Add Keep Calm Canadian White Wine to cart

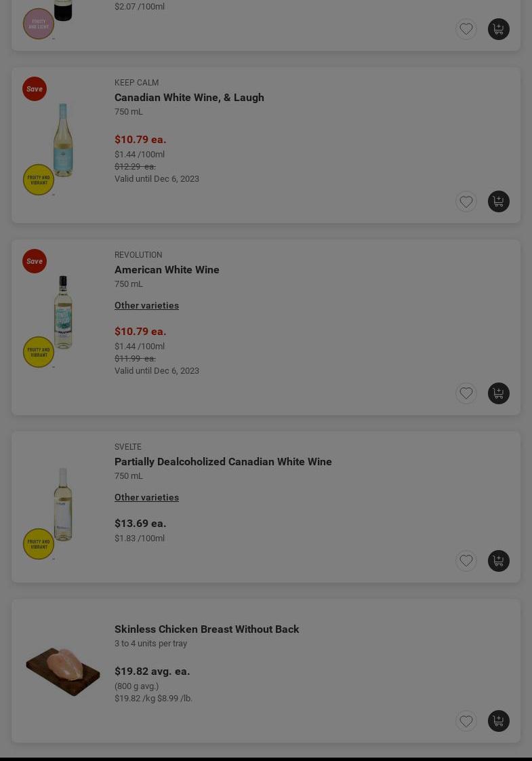[x=498, y=201]
